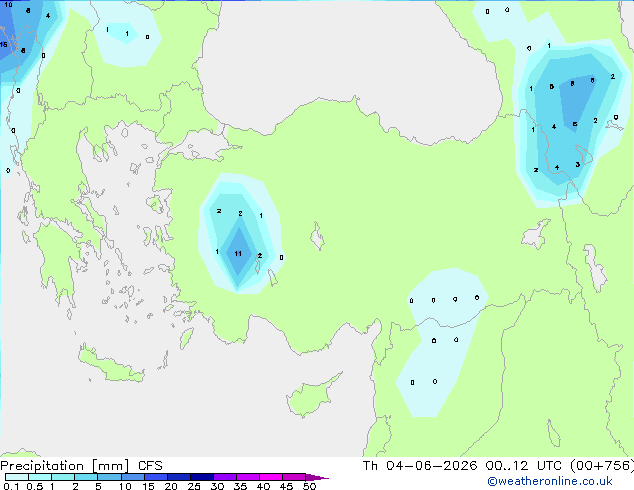Click the legend label 0.5
This screenshot has height=490, width=634.
pos(35,486)
